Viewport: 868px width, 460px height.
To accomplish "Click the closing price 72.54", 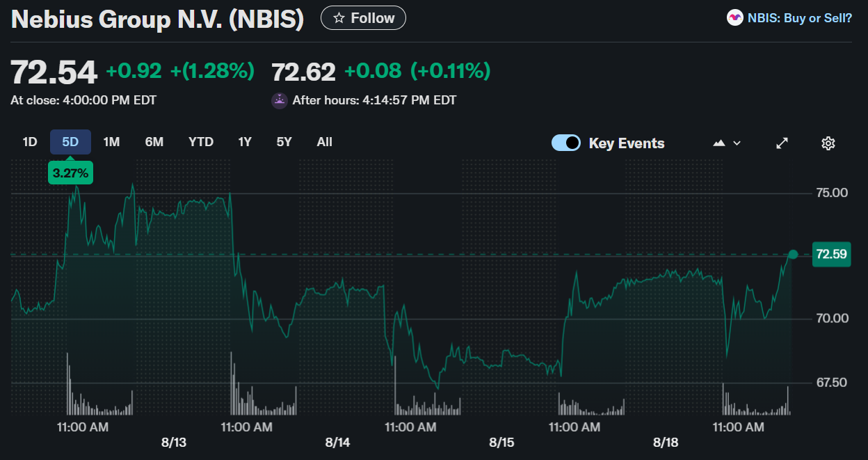I will (x=54, y=72).
